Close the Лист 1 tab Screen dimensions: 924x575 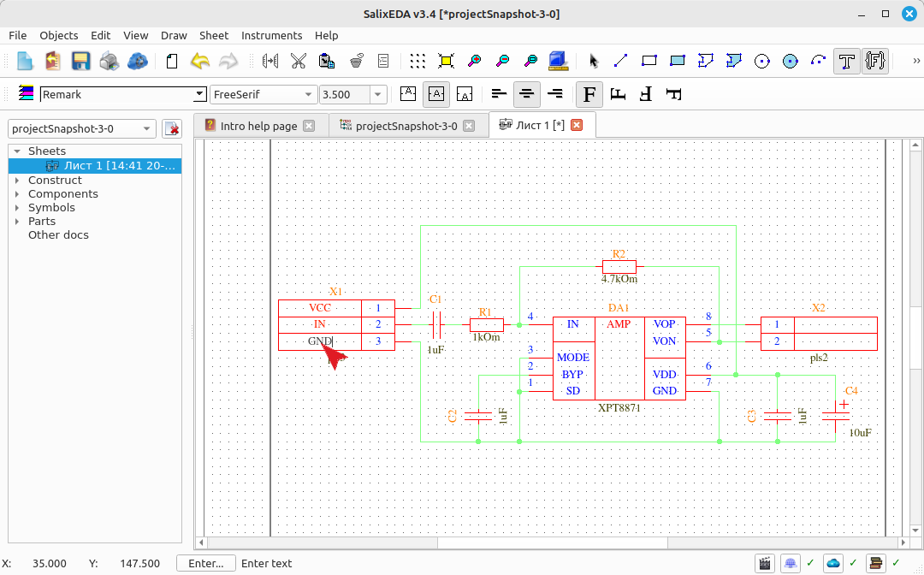tap(577, 125)
